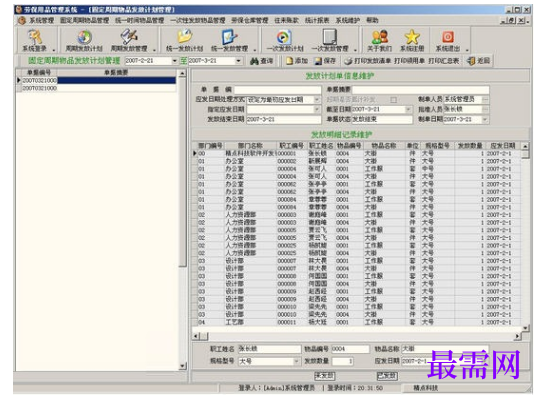
Task: Open the 系统管理 menu
Action: pos(41,20)
